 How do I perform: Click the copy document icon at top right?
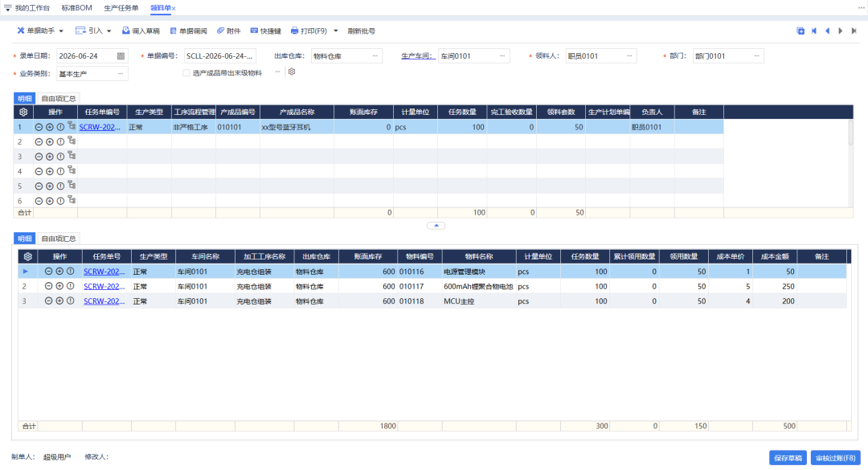point(800,31)
